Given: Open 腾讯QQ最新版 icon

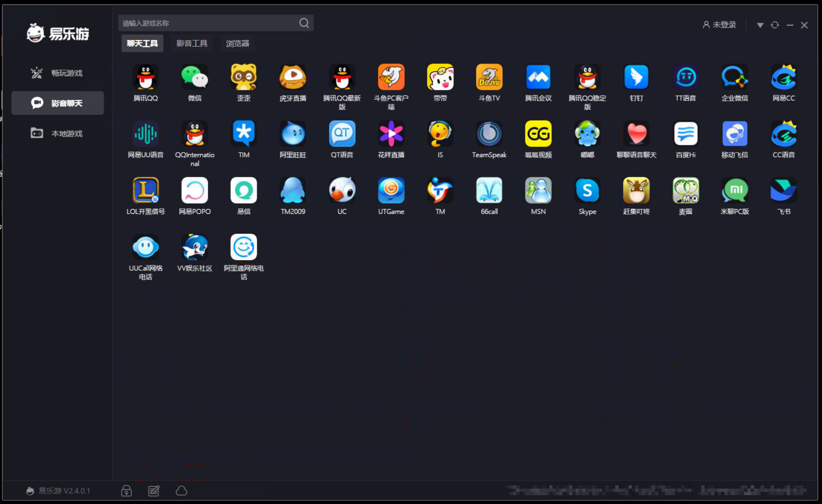Looking at the screenshot, I should point(342,77).
